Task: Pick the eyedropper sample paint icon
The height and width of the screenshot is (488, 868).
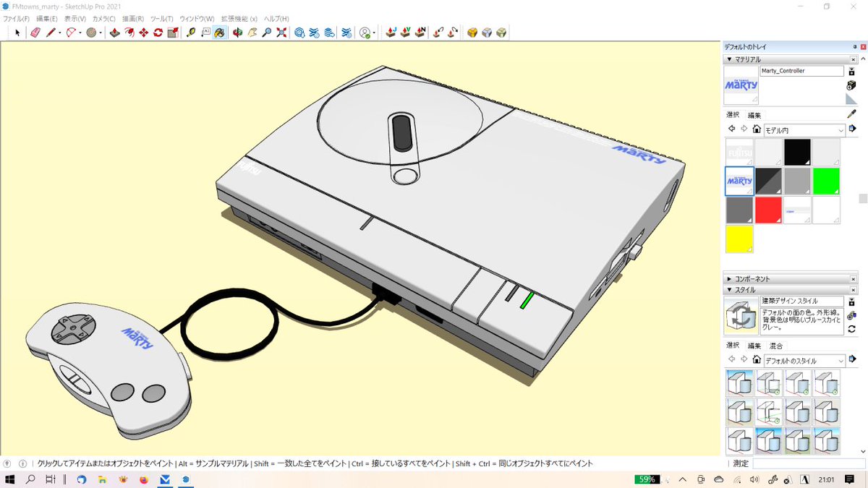Action: click(851, 114)
